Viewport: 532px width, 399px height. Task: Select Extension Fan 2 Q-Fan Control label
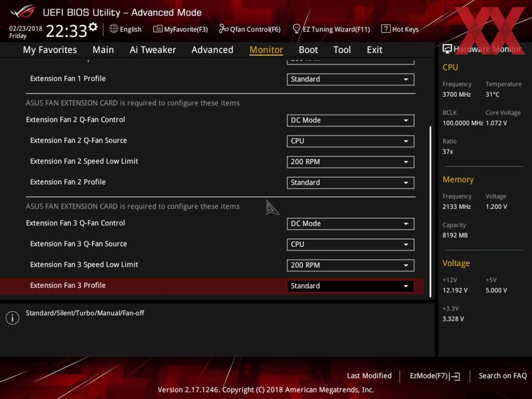[75, 119]
